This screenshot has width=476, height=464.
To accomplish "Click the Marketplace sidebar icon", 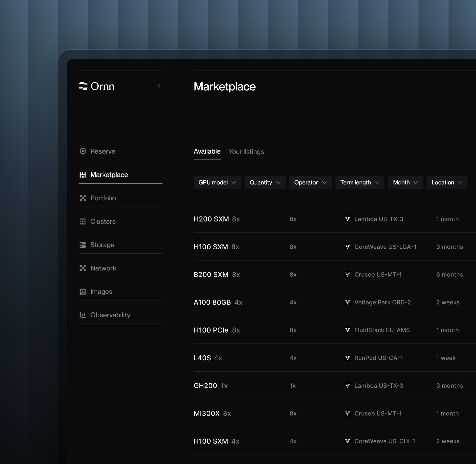I will coord(83,175).
